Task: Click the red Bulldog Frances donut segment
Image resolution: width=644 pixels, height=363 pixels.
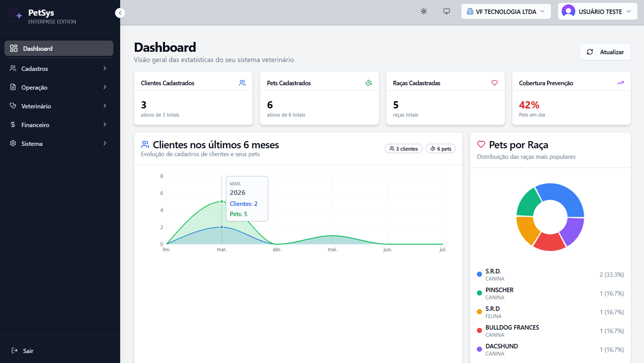Action: [x=549, y=242]
